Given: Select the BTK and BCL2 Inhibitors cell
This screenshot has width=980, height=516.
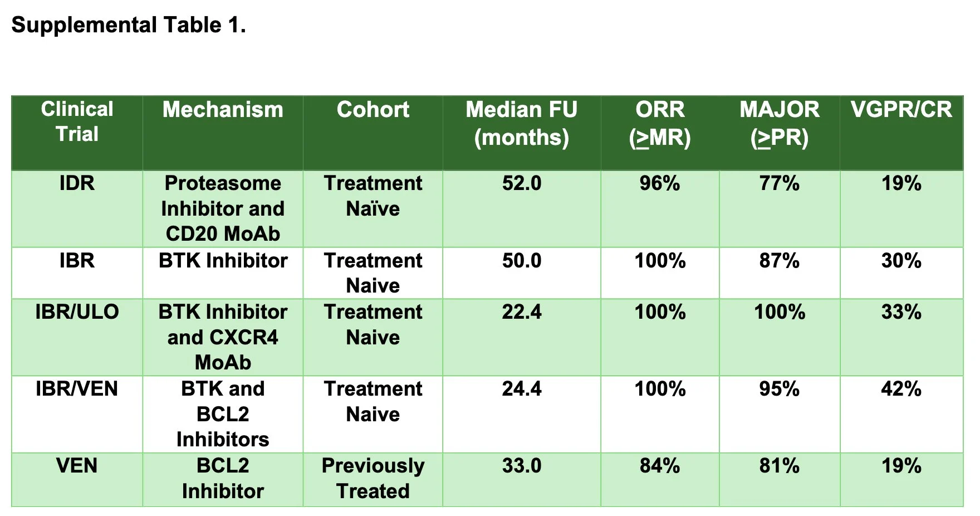Looking at the screenshot, I should point(223,414).
